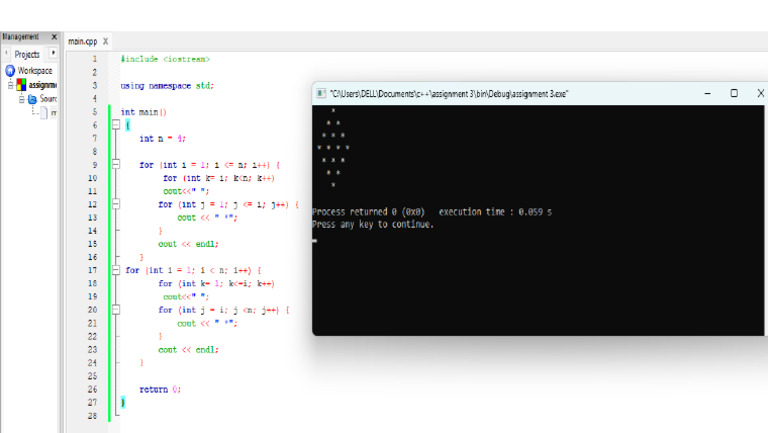Close the main.cpp editor tab

[x=105, y=42]
